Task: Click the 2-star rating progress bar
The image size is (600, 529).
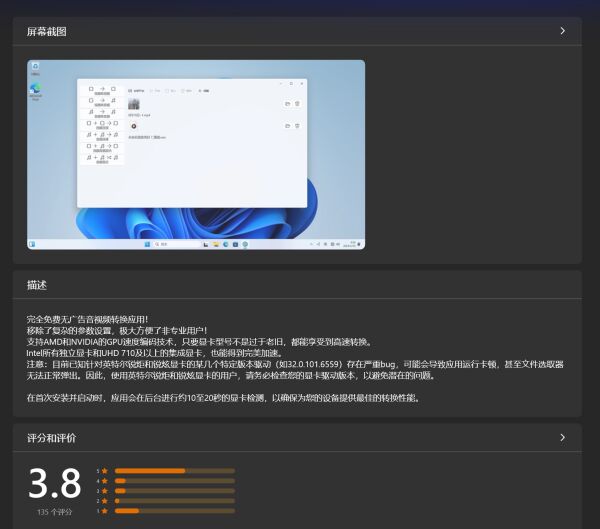Action: click(x=175, y=501)
